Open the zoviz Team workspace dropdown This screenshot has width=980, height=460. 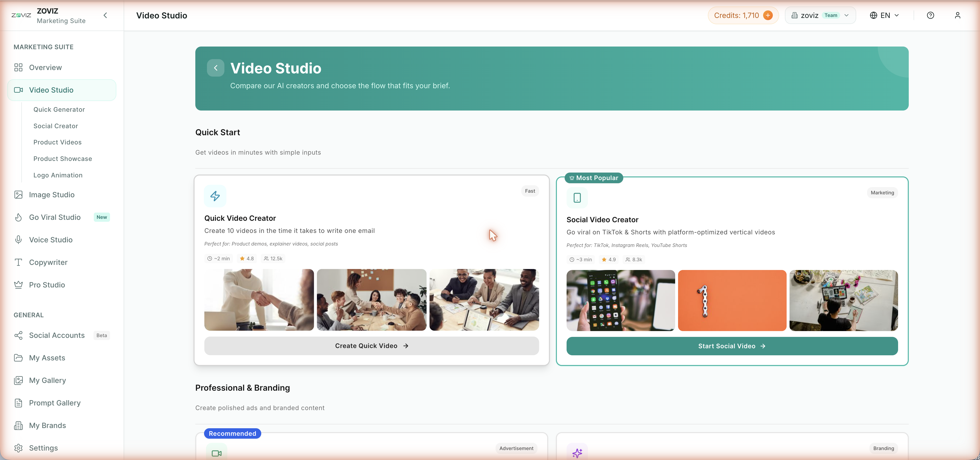coord(820,15)
